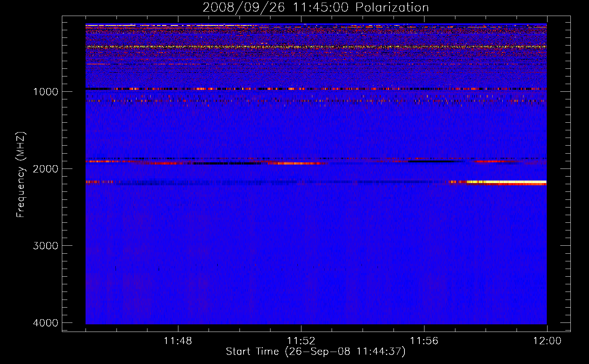This screenshot has width=589, height=364.
Task: Click the bright yellow band near 2200 MHz
Action: (x=506, y=182)
